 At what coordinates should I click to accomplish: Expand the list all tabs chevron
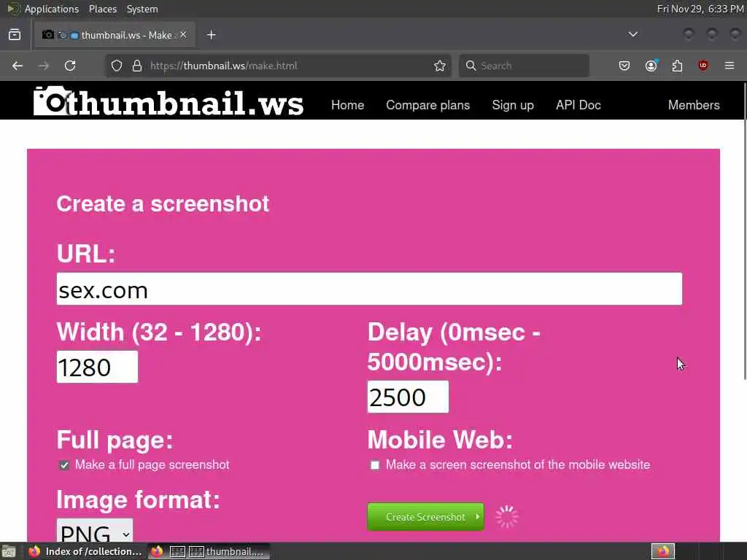[x=632, y=34]
